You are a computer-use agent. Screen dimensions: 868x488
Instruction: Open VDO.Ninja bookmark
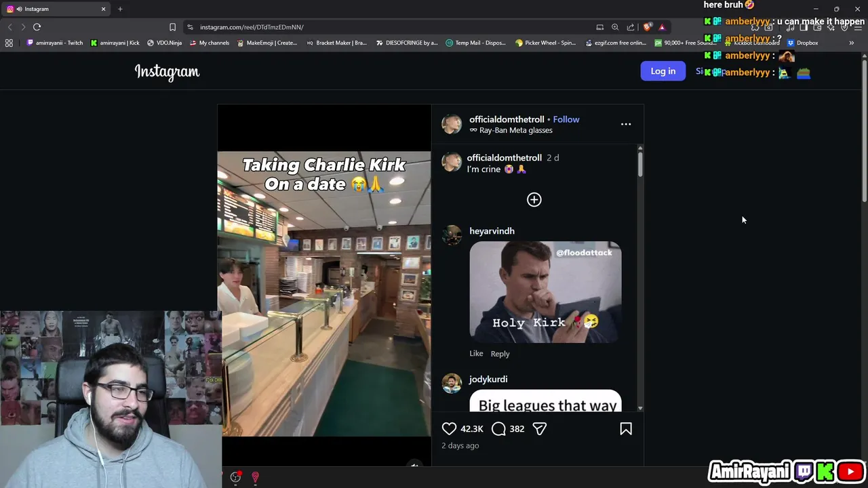[x=164, y=43]
